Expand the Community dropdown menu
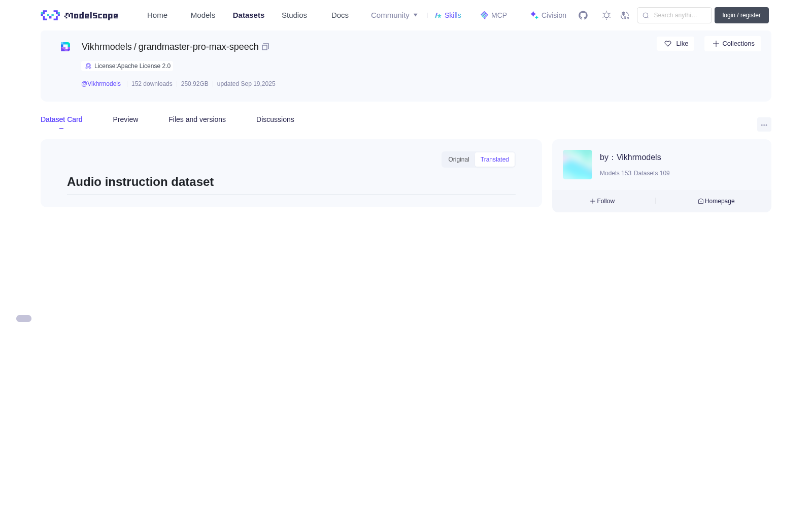 [x=394, y=15]
